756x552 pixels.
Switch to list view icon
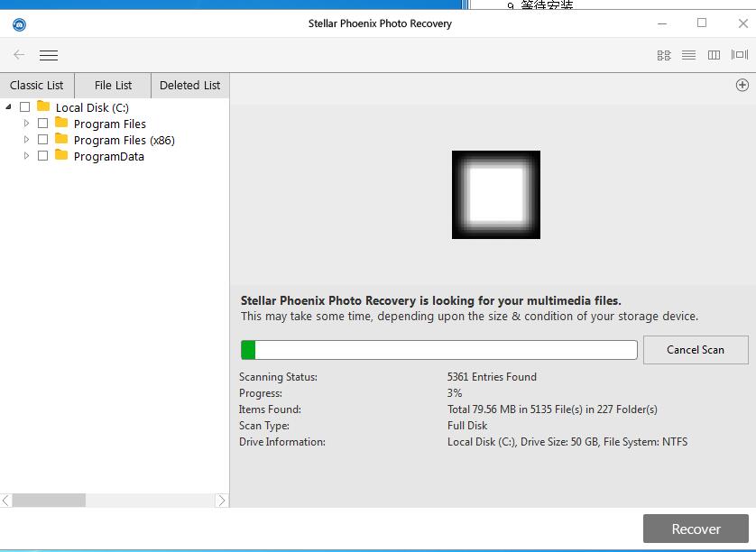(x=688, y=55)
